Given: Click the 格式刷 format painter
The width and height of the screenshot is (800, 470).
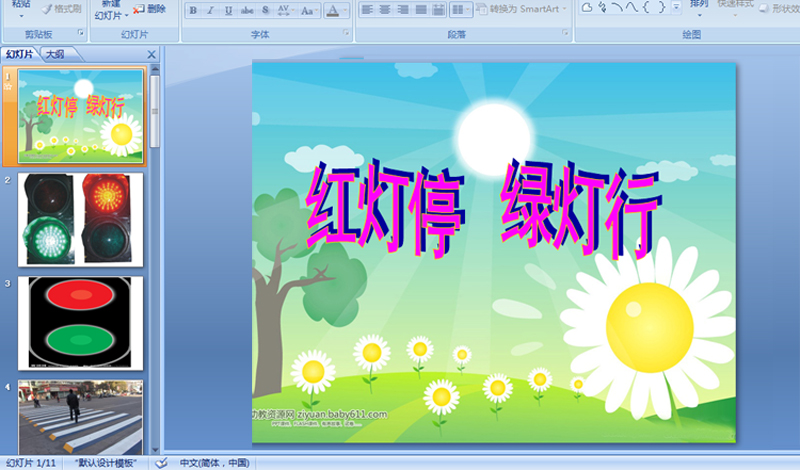Looking at the screenshot, I should [x=62, y=9].
